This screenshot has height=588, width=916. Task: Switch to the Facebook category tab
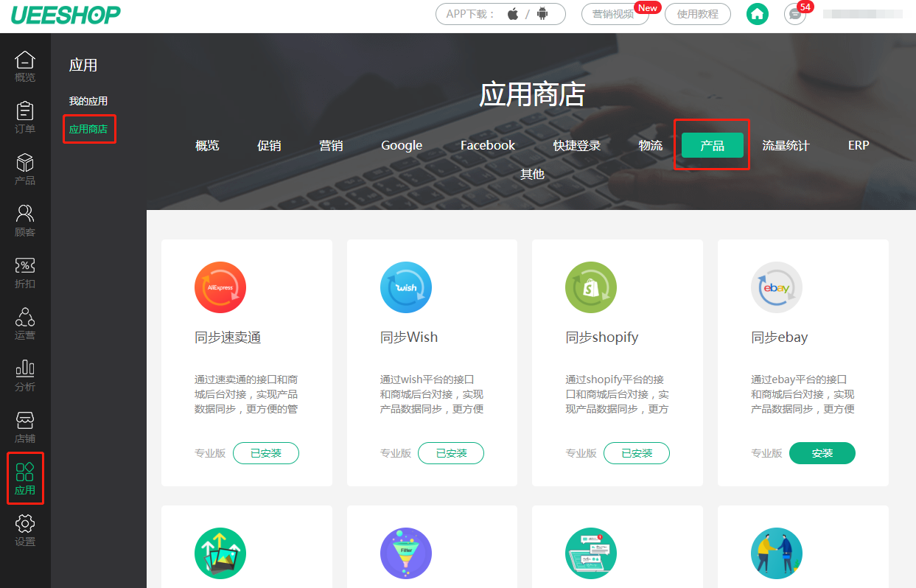click(488, 145)
